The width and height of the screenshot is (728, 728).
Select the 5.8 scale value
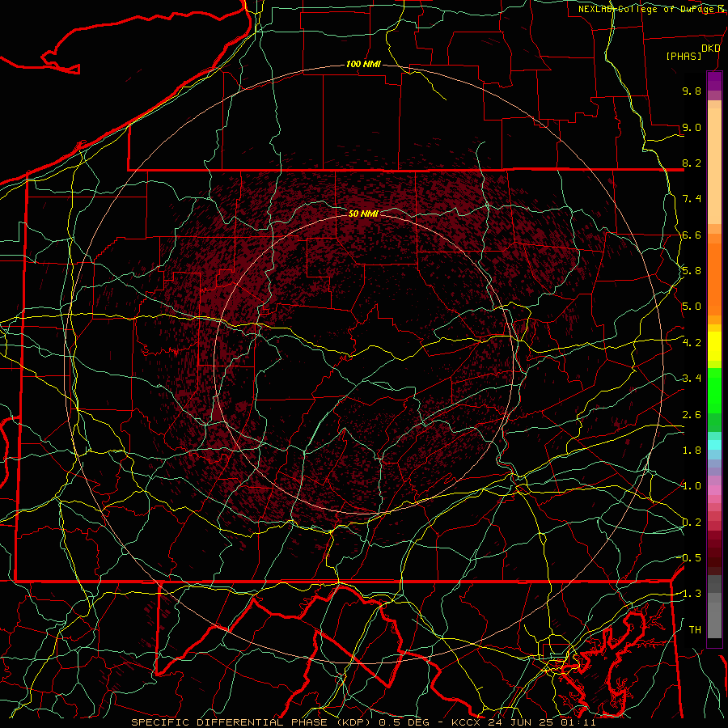coord(692,271)
